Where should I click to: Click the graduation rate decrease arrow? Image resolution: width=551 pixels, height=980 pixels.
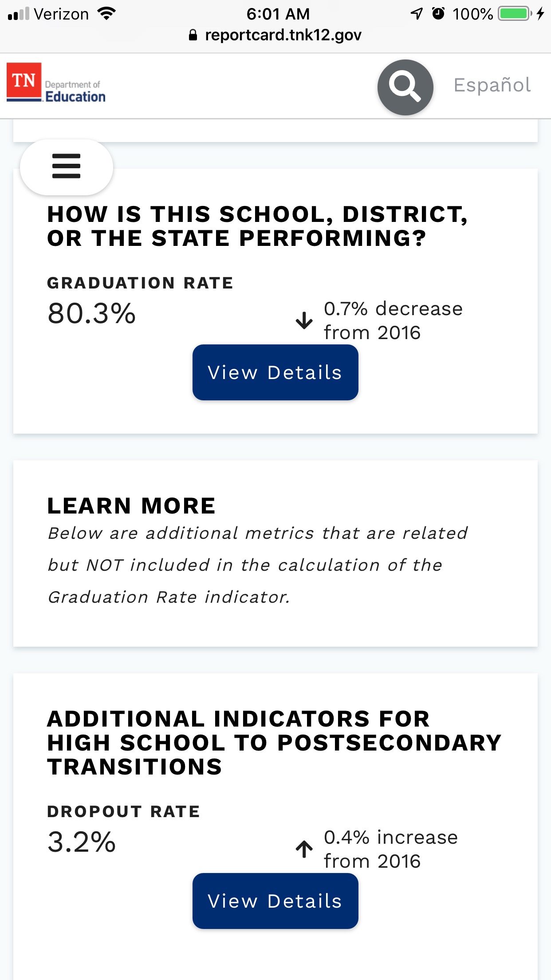(x=304, y=320)
